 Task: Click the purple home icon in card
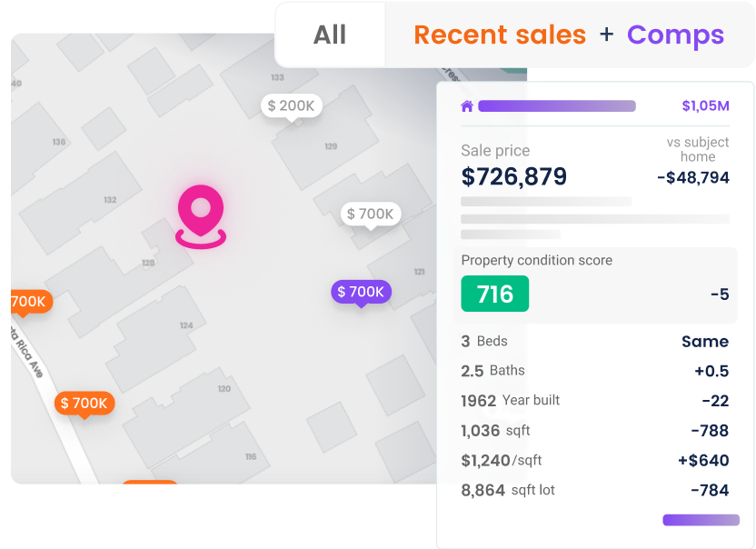tap(467, 106)
